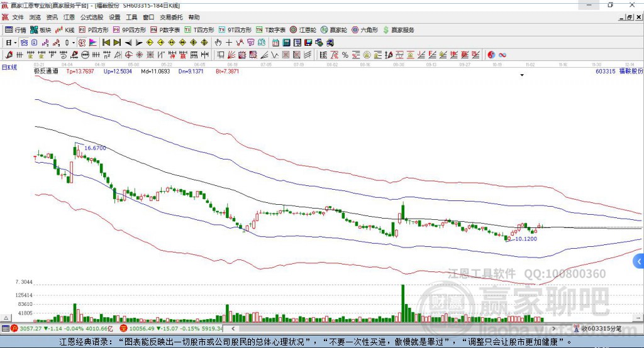Click the 9P四方形 square tool
The width and height of the screenshot is (644, 348).
[130, 30]
